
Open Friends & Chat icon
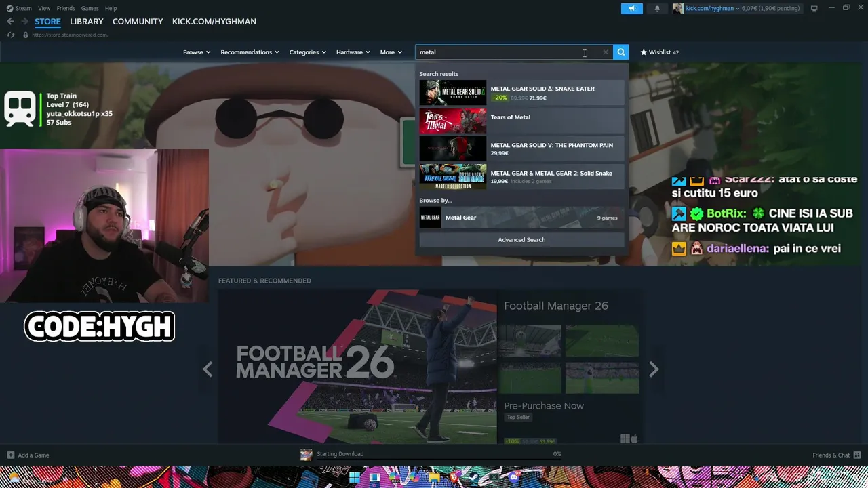pyautogui.click(x=857, y=455)
